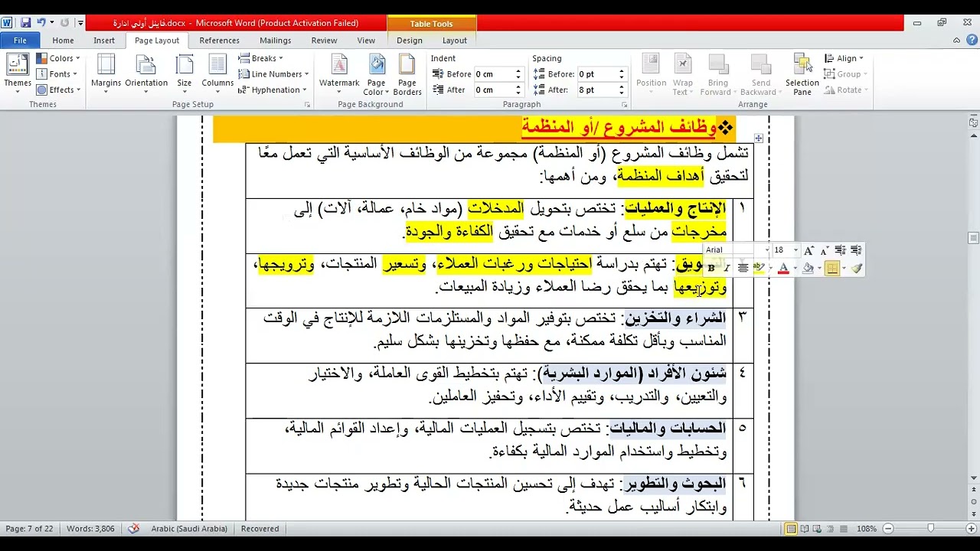The width and height of the screenshot is (980, 551).
Task: Switch to the References tab
Action: 219,41
